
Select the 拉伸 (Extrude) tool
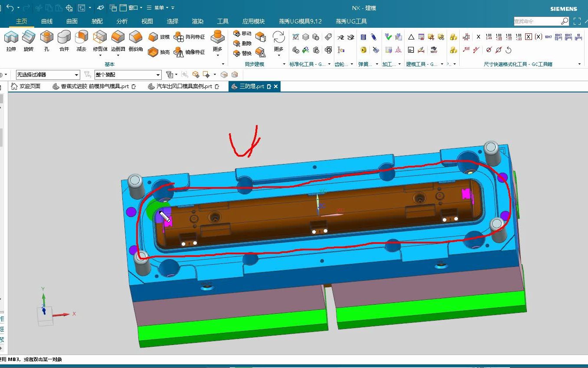pos(11,41)
